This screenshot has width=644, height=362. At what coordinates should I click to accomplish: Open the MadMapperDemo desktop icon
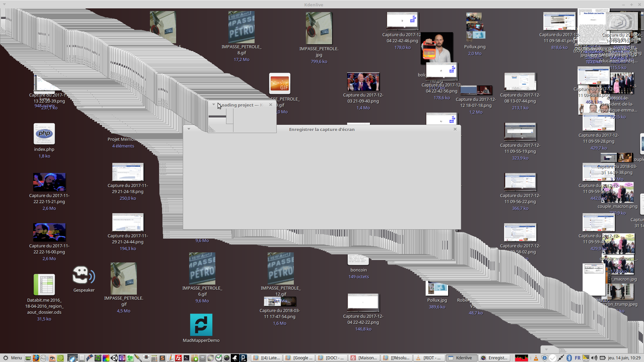tap(201, 325)
